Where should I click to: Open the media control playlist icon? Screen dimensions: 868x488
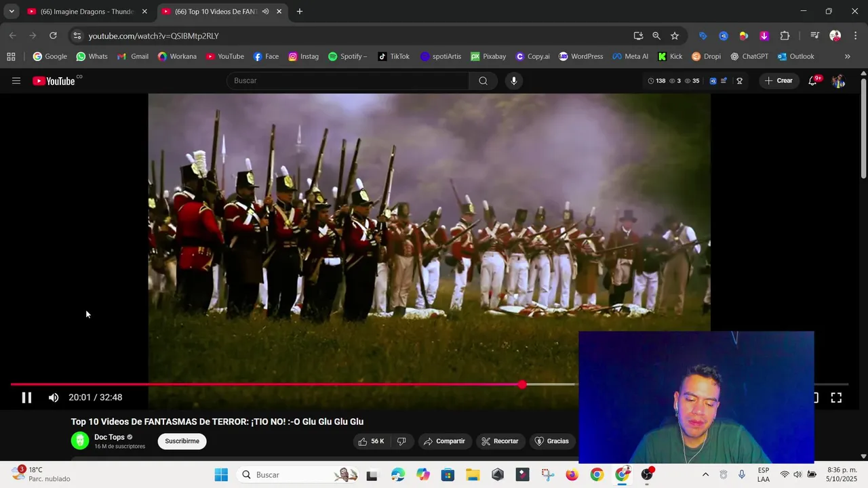coord(815,36)
